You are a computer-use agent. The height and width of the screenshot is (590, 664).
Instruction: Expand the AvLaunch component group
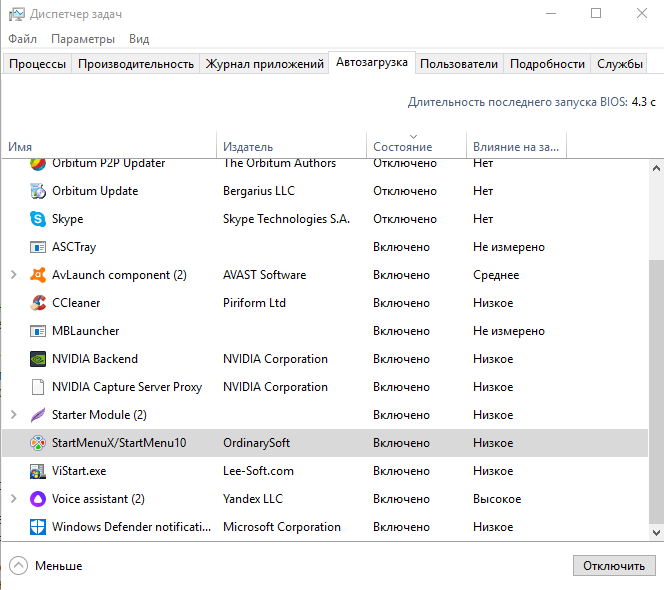pyautogui.click(x=14, y=275)
